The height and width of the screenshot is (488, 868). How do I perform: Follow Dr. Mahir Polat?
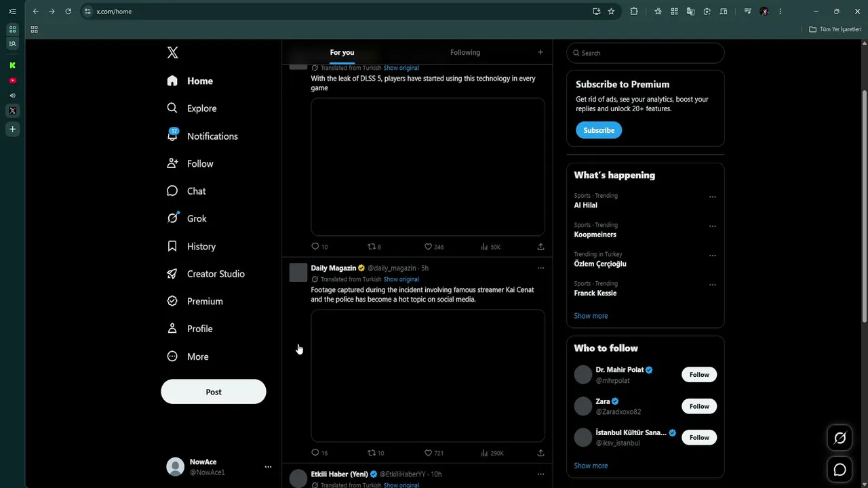click(699, 375)
